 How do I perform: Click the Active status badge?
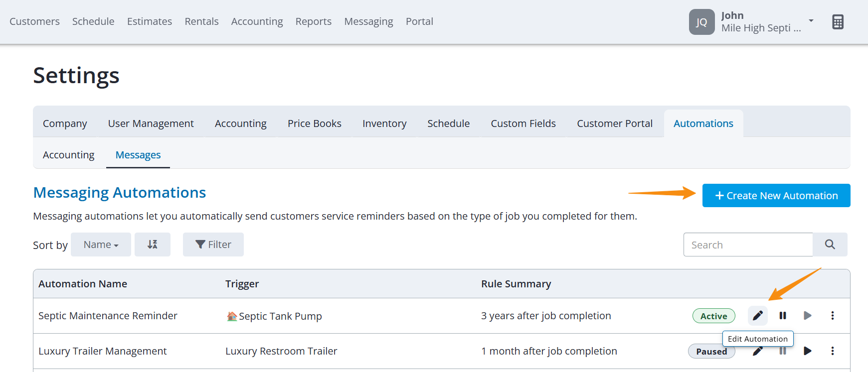714,316
